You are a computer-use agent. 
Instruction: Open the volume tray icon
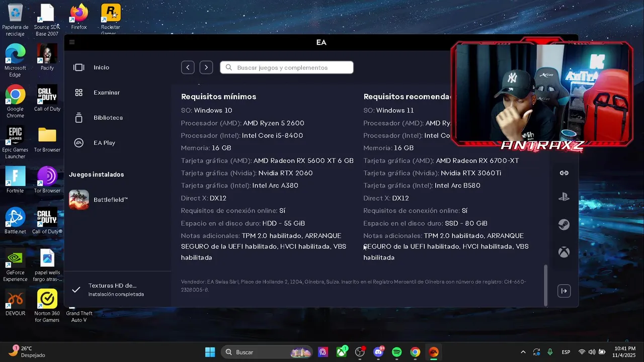[592, 352]
